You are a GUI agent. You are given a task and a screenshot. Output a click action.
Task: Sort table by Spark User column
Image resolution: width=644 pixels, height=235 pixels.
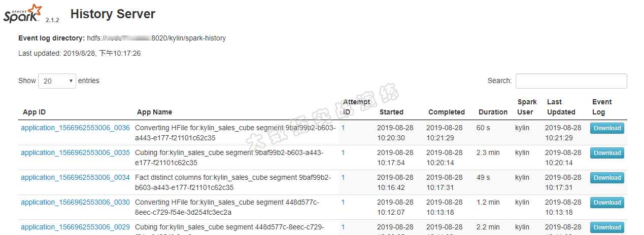(x=527, y=107)
